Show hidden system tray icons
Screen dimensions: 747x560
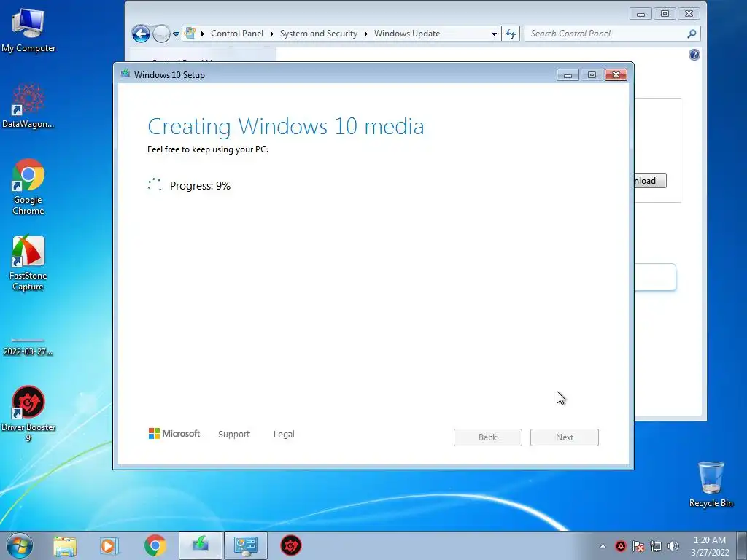603,546
